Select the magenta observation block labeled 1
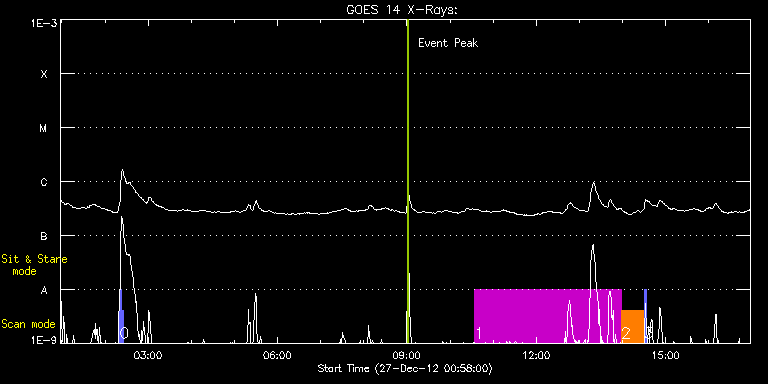Viewport: 768px width, 384px height. pos(547,316)
